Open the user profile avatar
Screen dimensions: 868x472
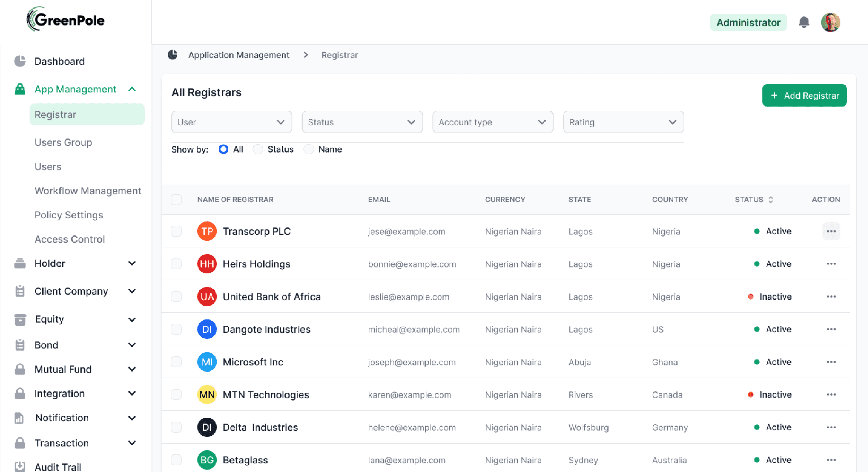tap(830, 23)
